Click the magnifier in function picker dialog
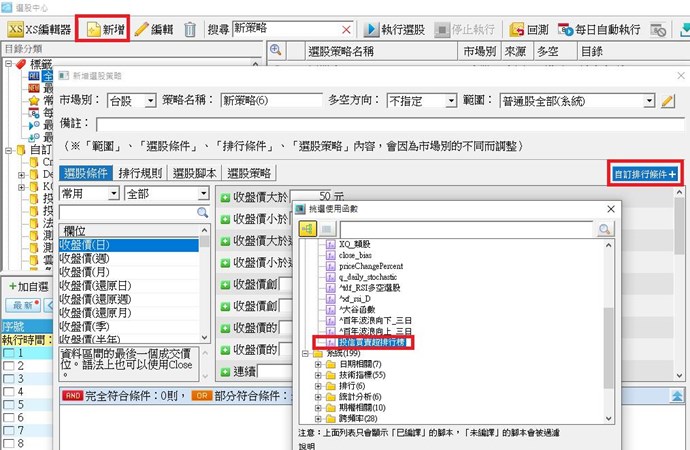Viewport: 690px width, 450px height. tap(605, 229)
